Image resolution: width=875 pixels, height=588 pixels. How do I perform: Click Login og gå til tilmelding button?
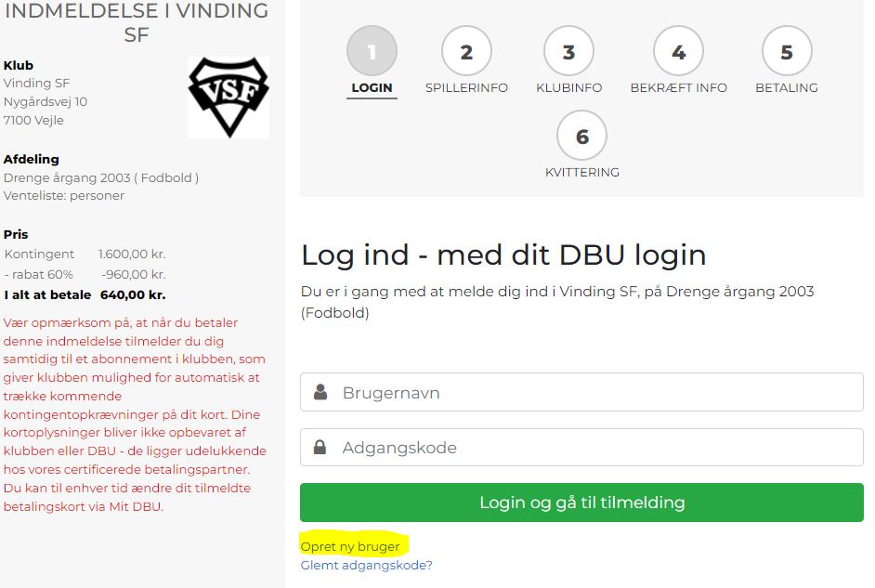click(582, 503)
